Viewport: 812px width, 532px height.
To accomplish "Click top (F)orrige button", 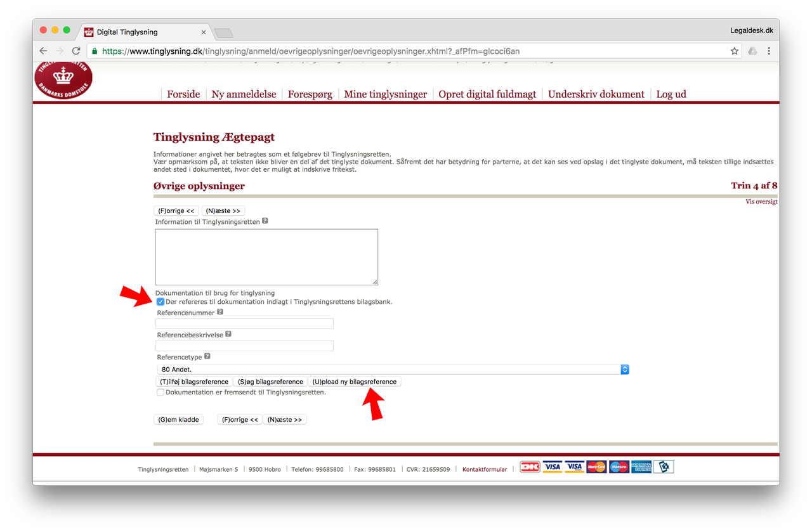I will [176, 211].
